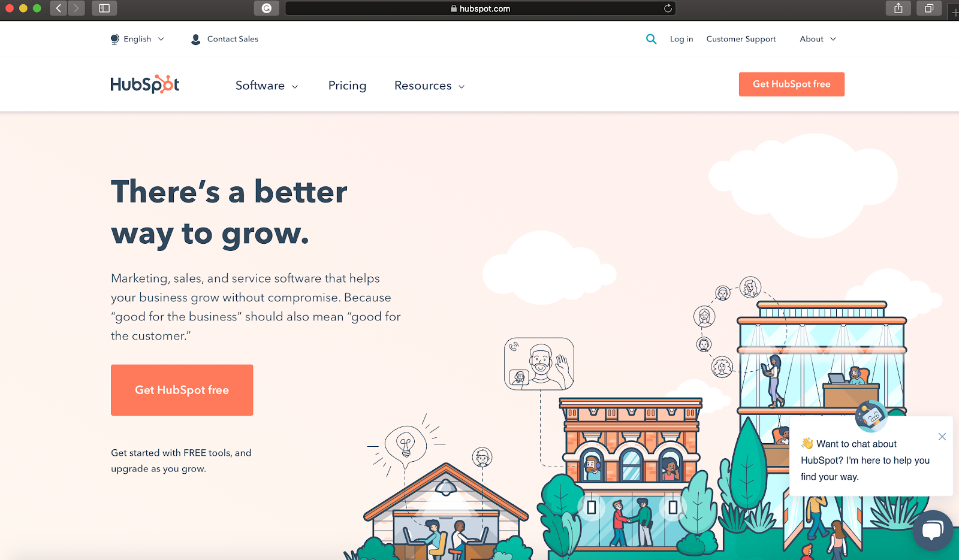Open the Resources menu
Image resolution: width=959 pixels, height=560 pixels.
coord(429,86)
